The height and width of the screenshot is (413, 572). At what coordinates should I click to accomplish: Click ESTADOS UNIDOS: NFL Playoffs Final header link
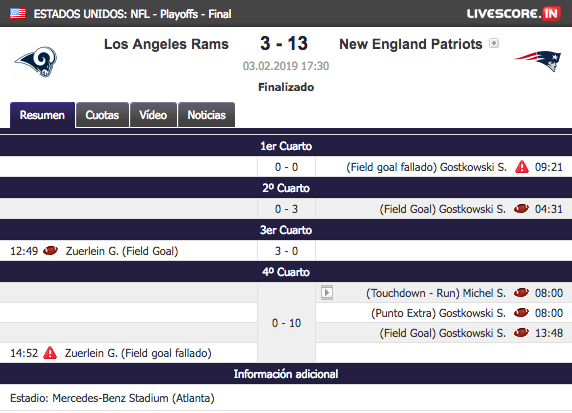[x=132, y=14]
